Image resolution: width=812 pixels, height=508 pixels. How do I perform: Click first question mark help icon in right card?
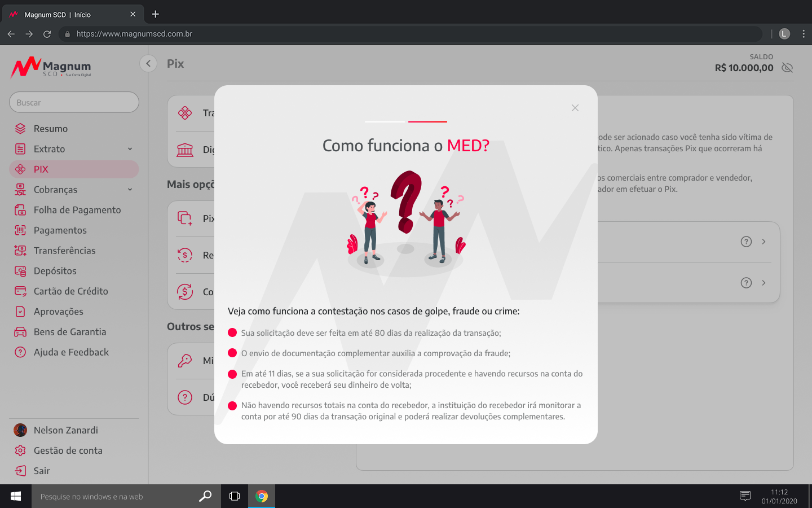point(746,242)
